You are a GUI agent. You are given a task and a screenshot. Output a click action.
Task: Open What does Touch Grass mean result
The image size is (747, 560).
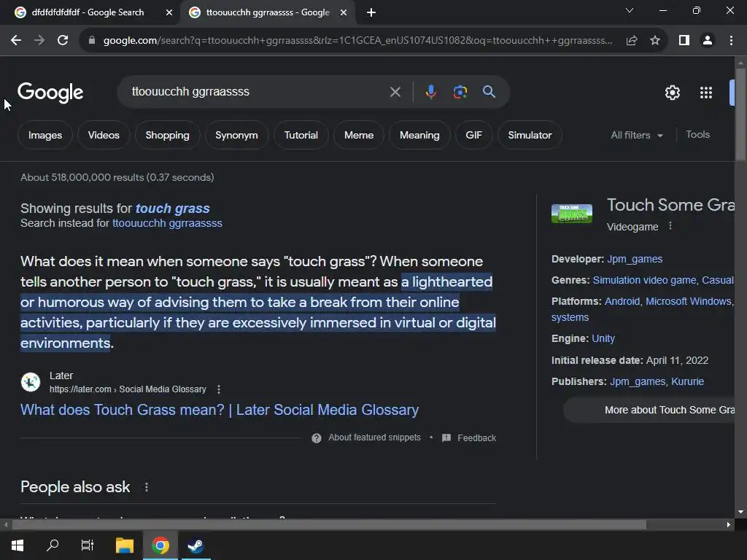coord(220,410)
